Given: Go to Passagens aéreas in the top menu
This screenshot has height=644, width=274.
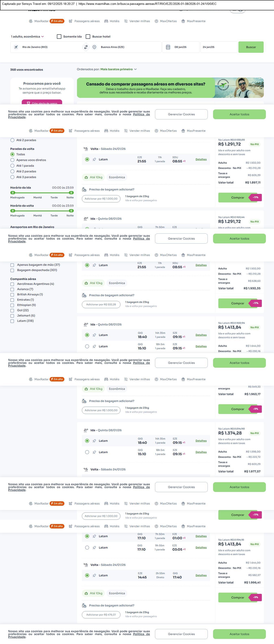Looking at the screenshot, I should (87, 21).
